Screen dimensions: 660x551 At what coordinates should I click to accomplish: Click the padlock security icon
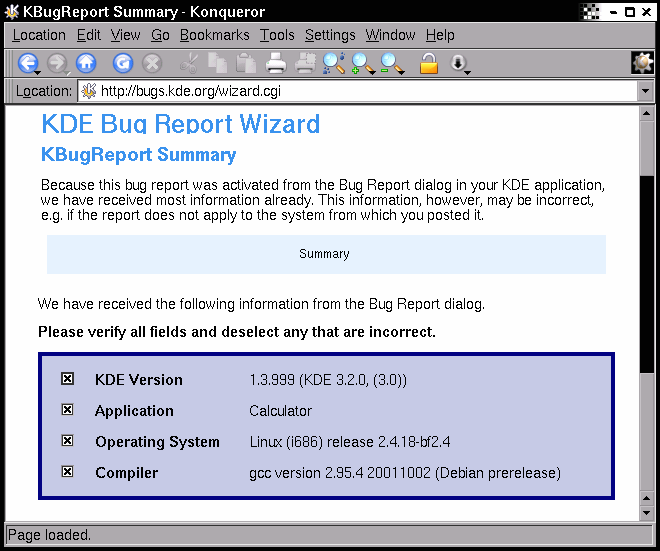tap(428, 64)
